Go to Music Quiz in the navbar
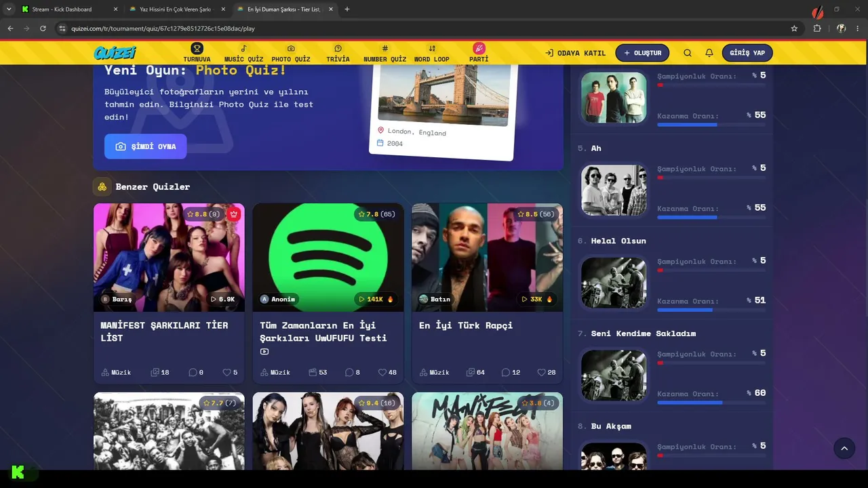868x488 pixels. (x=243, y=53)
